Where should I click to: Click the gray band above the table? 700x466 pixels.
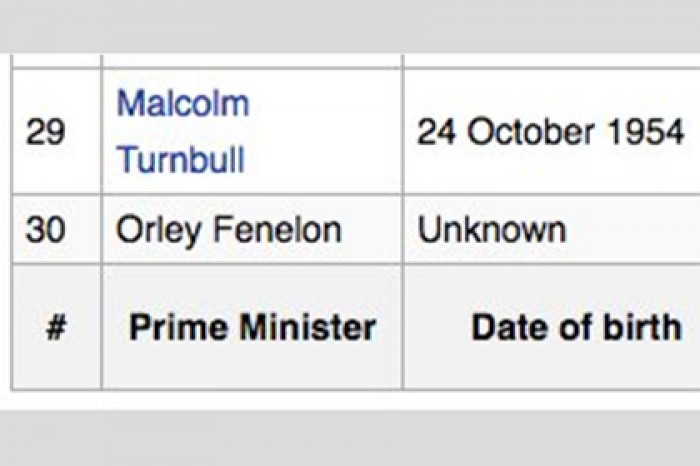(350, 26)
